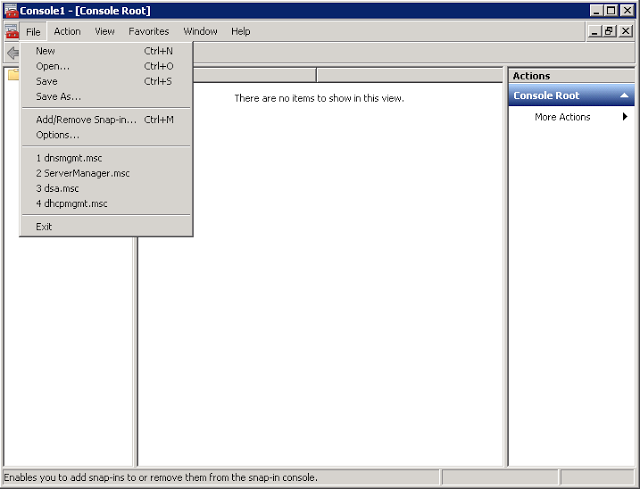
Task: Click the Console Root header in Actions pane
Action: point(571,96)
